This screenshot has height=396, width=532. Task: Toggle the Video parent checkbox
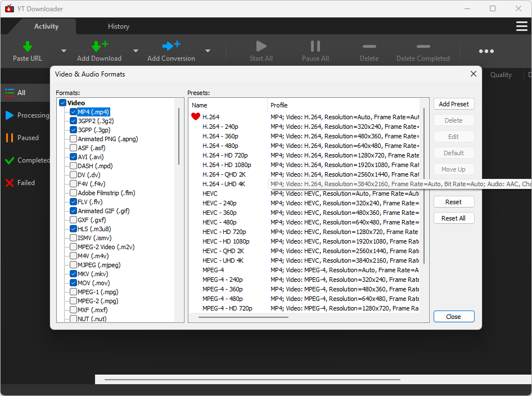(x=63, y=103)
